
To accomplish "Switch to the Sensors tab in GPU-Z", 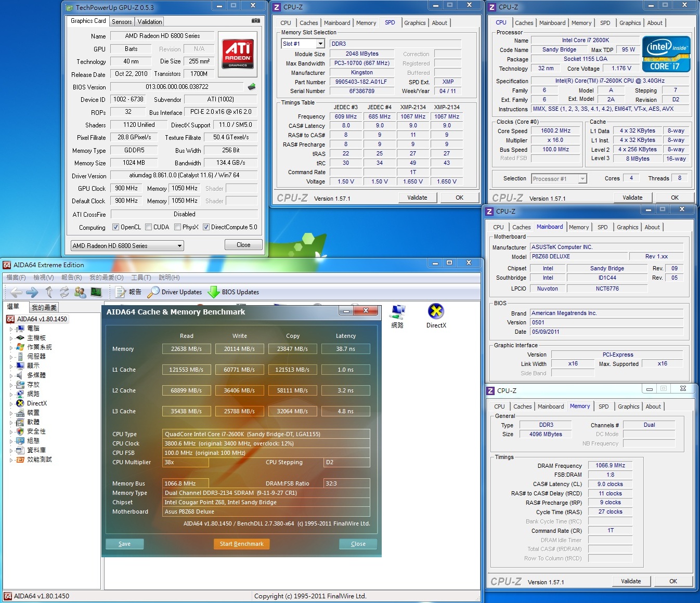I will (122, 22).
